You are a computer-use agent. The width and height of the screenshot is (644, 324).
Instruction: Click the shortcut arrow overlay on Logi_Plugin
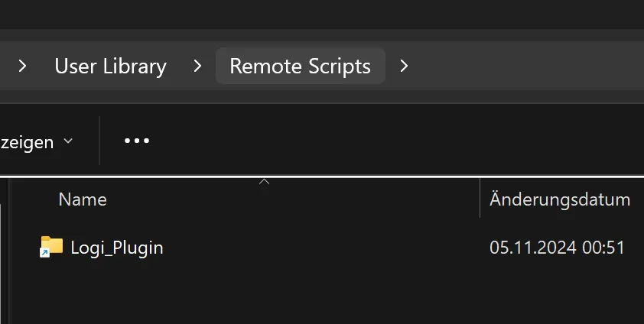[45, 253]
